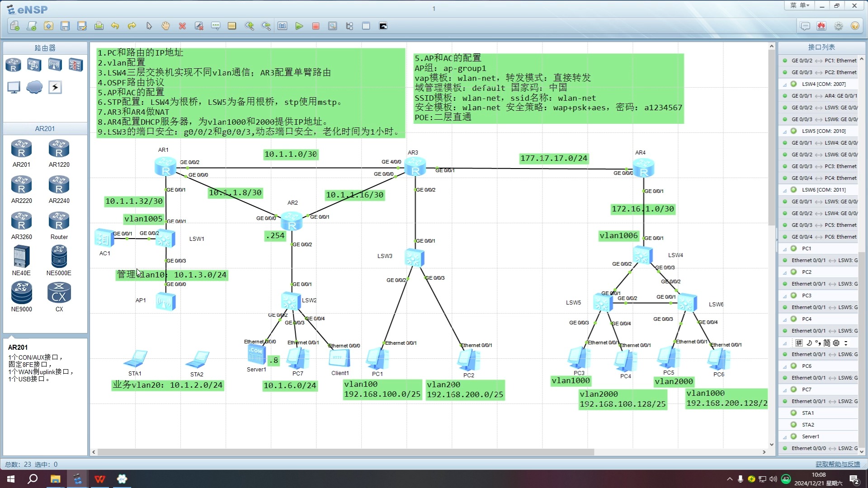Select the switch device category icon
The image size is (868, 488).
(34, 65)
